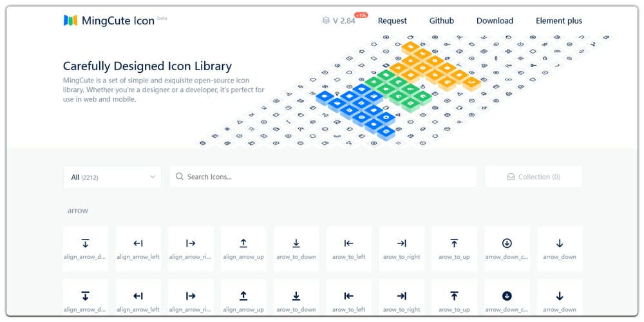Navigate to Element plus
The image size is (644, 322).
tap(559, 21)
